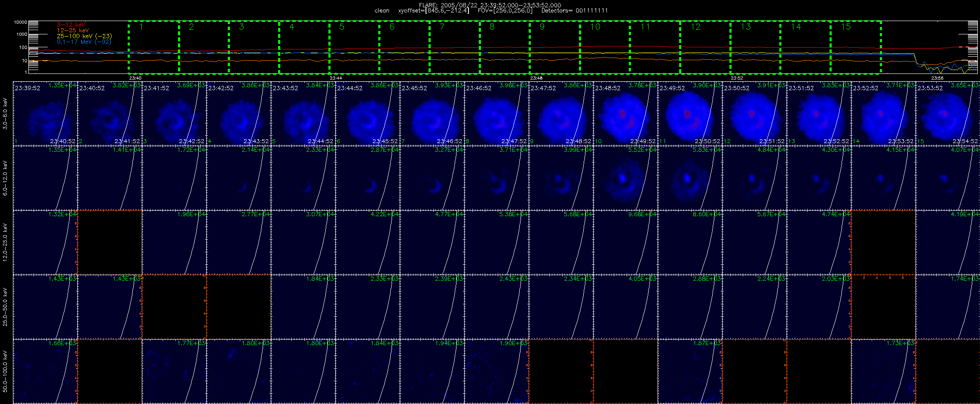Open the 50-100 keV image labeled 1.94E+03
980x404 pixels.
432,371
